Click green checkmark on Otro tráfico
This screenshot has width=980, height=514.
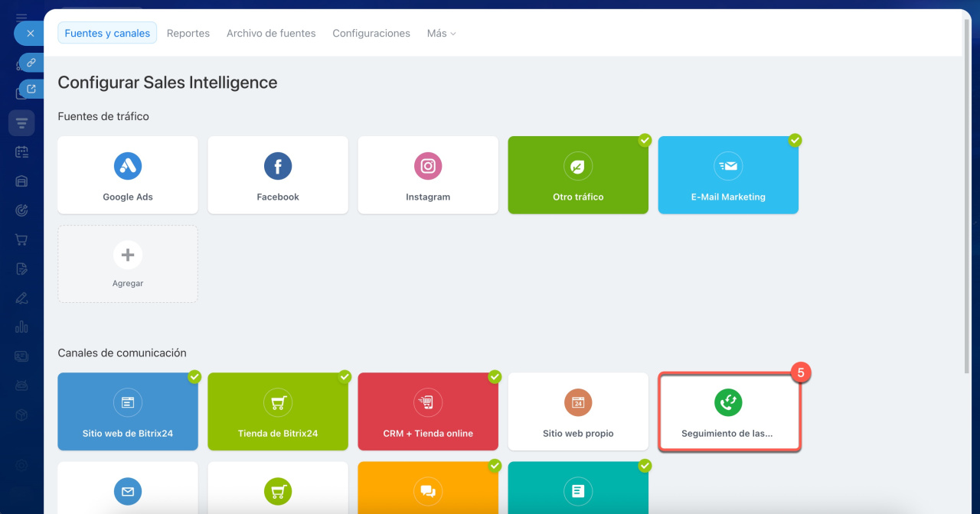645,140
